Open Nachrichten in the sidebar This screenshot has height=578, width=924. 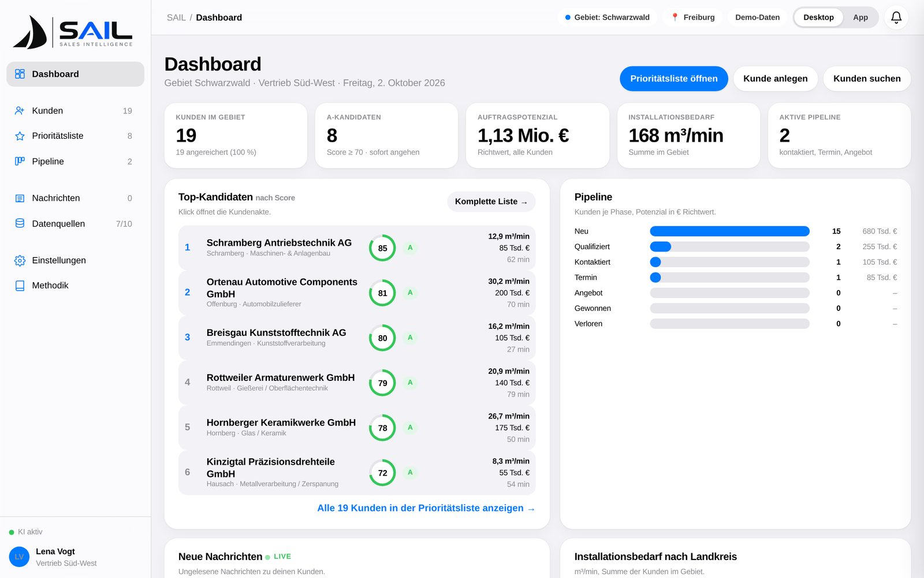point(75,198)
